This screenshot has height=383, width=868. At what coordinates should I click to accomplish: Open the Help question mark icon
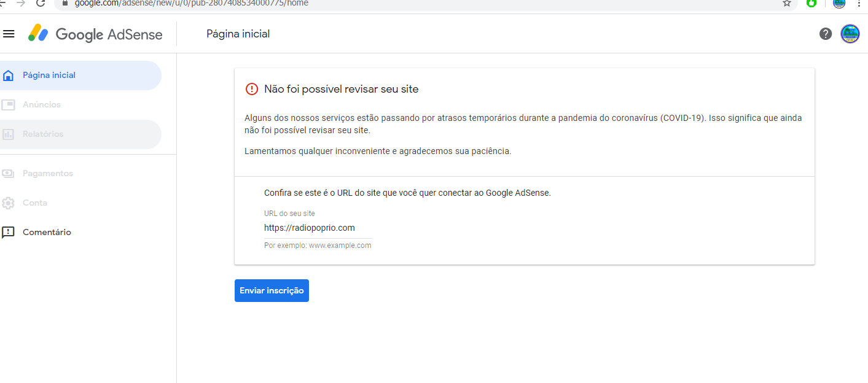pos(826,34)
